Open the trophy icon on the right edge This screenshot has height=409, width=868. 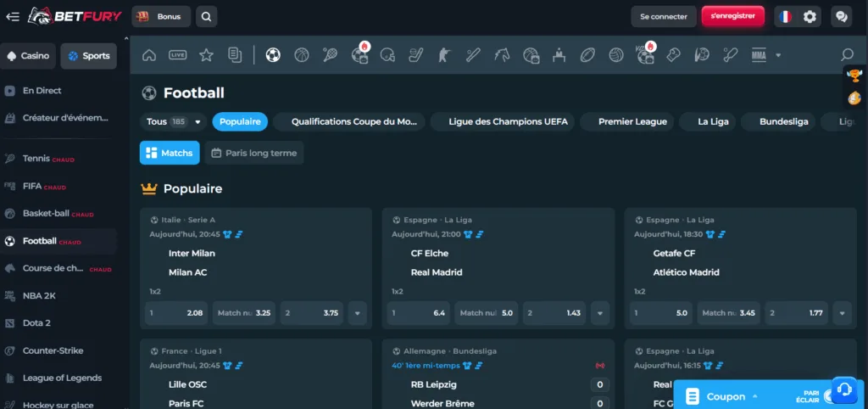point(854,76)
